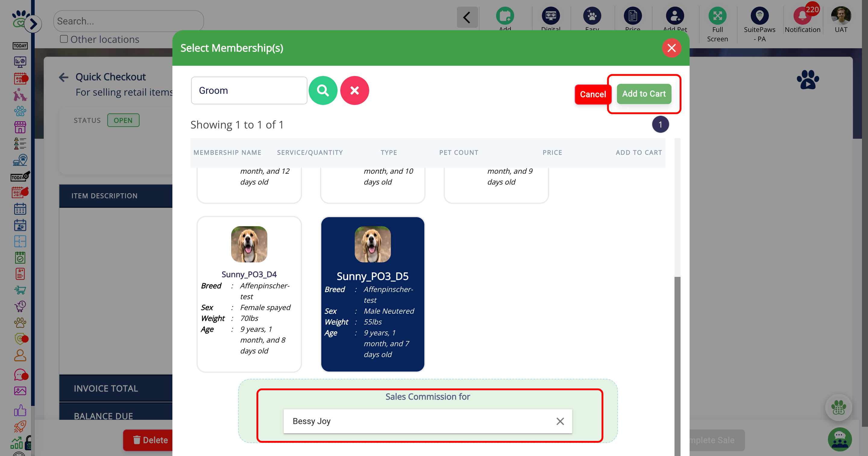The height and width of the screenshot is (456, 868).
Task: Go to page 1 of results
Action: point(660,125)
